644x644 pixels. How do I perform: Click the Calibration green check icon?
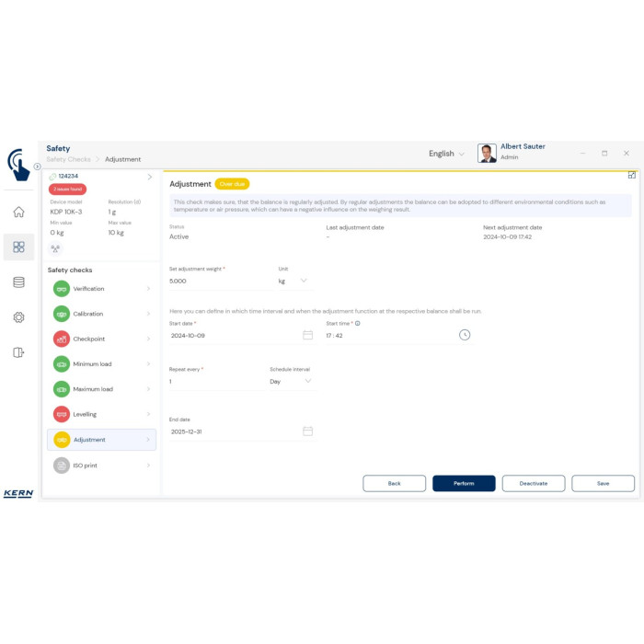62,314
